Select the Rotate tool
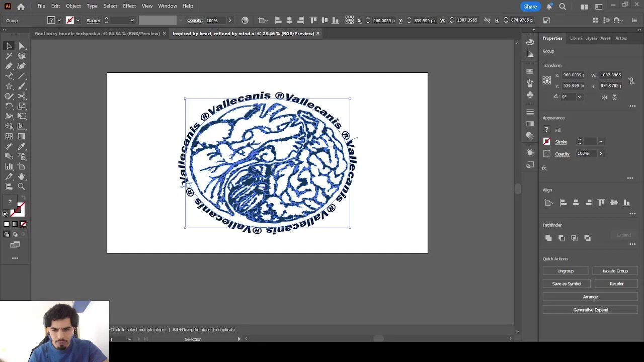Screen dimensions: 644x362 pyautogui.click(x=9, y=106)
